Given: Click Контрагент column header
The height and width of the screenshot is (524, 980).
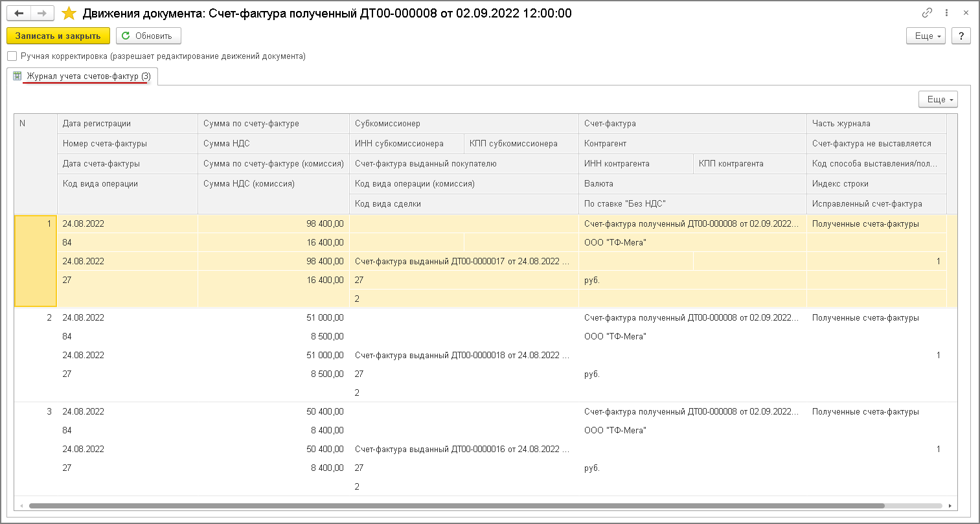Looking at the screenshot, I should coord(692,144).
